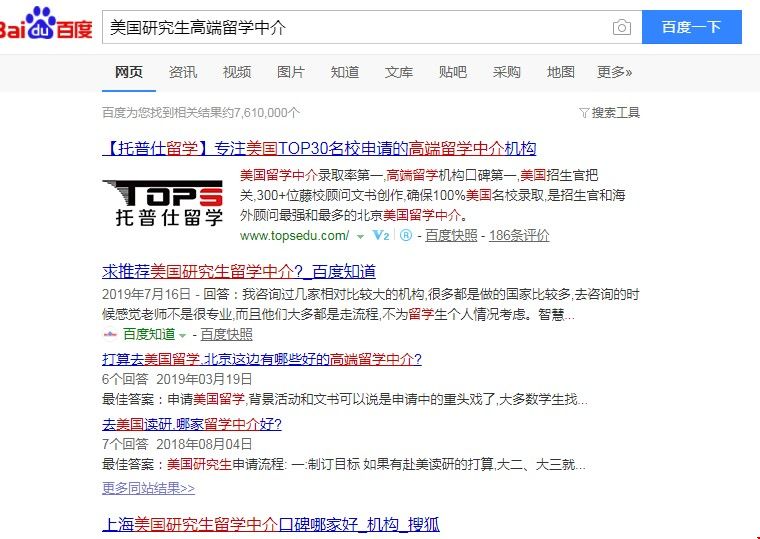Open 搜索工具 options
The height and width of the screenshot is (539, 760).
pos(610,113)
